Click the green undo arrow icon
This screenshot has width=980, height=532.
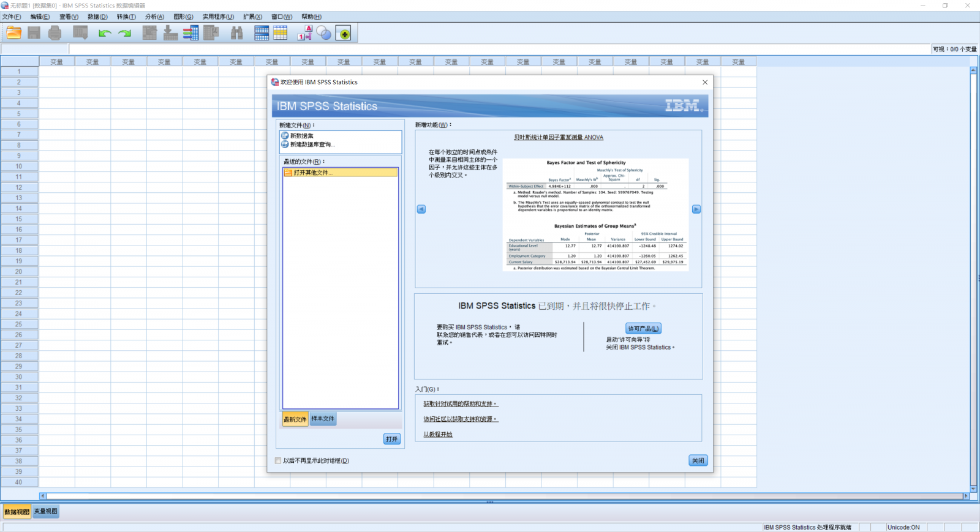(105, 33)
